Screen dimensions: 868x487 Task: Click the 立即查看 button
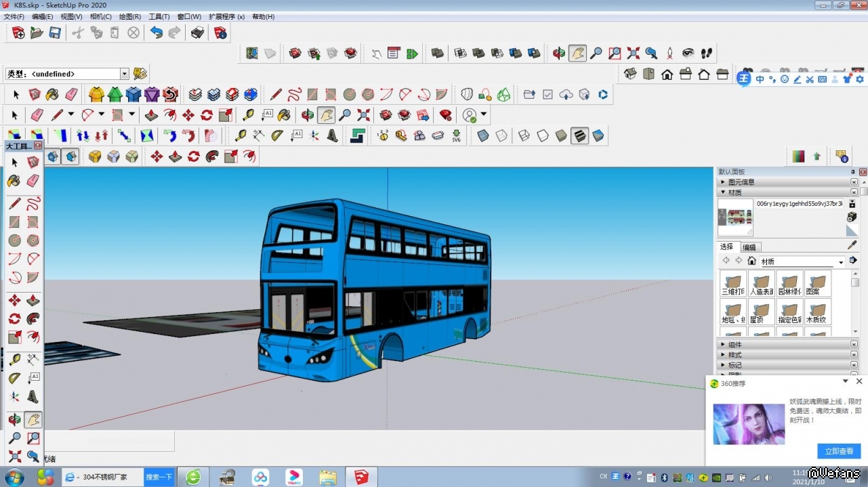(839, 451)
